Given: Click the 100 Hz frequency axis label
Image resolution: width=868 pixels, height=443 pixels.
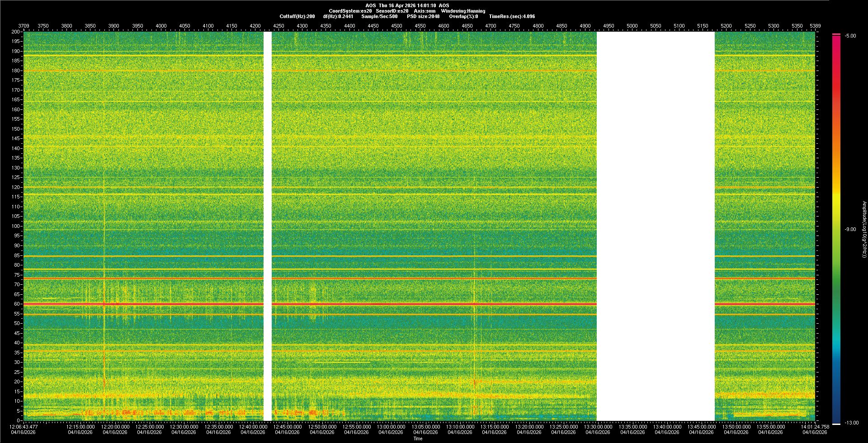Looking at the screenshot, I should pos(16,226).
